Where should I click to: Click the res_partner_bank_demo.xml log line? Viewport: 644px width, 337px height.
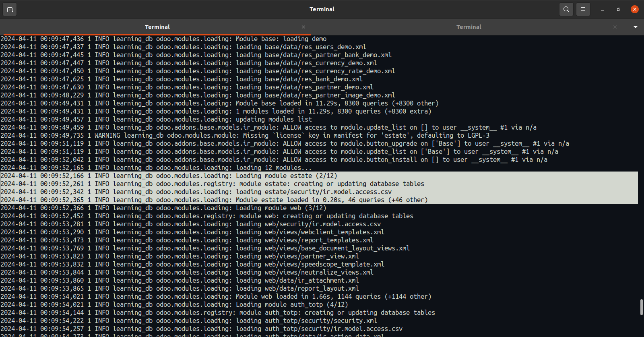(x=196, y=55)
